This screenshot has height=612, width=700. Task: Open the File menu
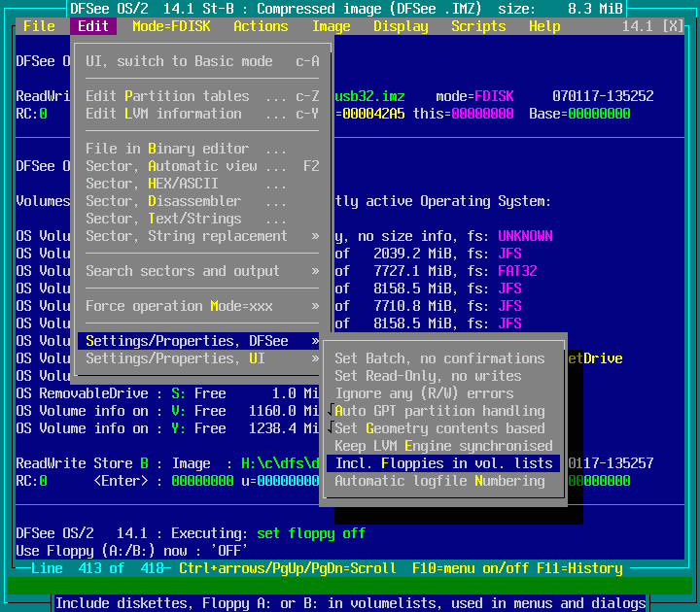(39, 26)
